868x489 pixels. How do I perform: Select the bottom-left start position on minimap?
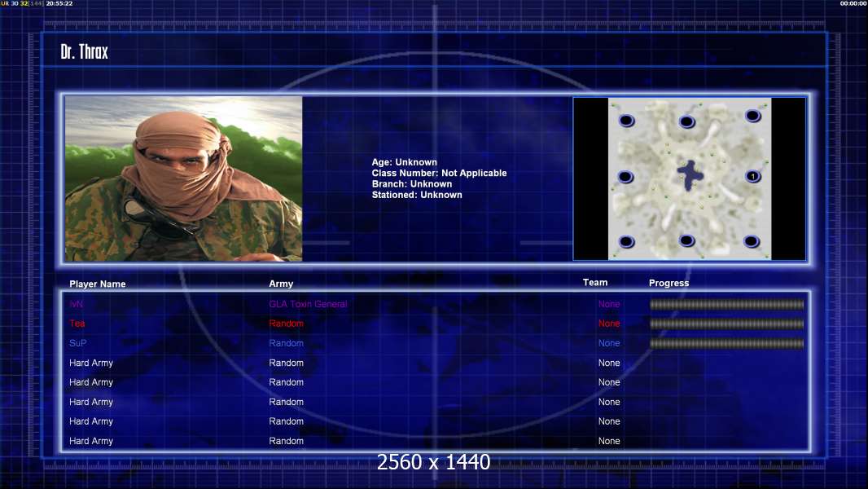pyautogui.click(x=626, y=241)
